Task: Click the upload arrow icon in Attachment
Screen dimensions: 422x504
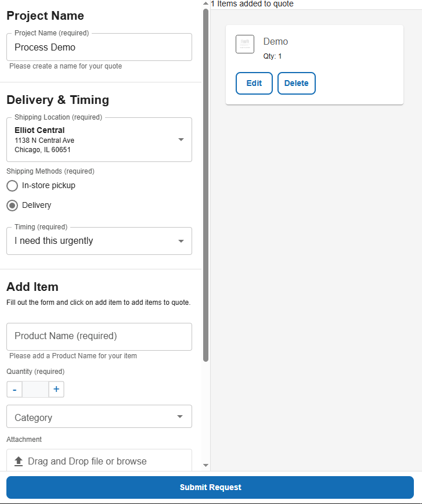Action: [18, 461]
